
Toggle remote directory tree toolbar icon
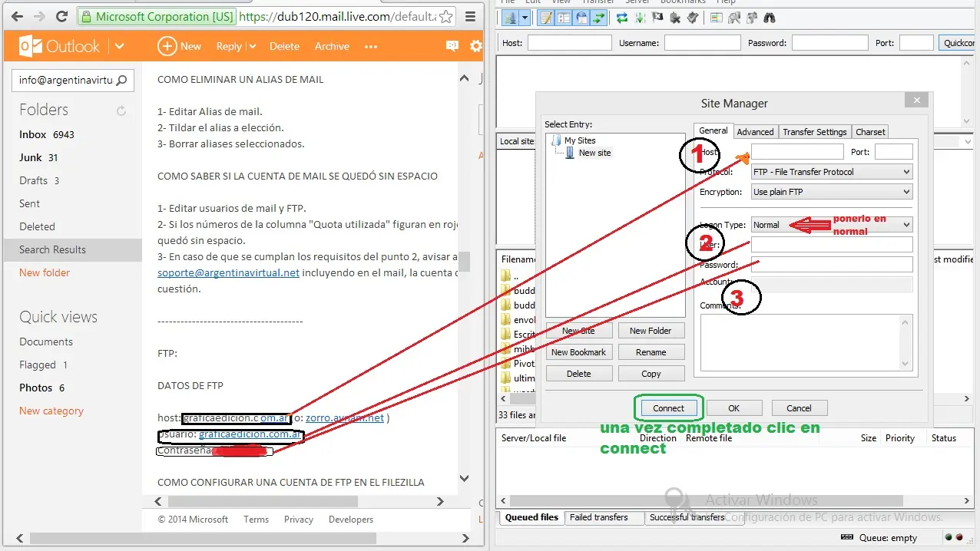point(581,18)
